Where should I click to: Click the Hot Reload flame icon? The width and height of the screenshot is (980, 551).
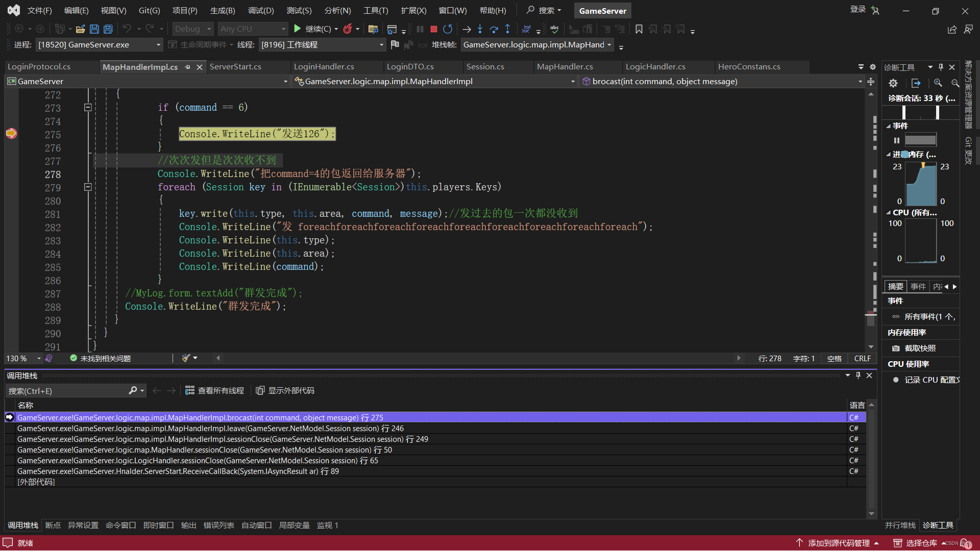pos(348,29)
